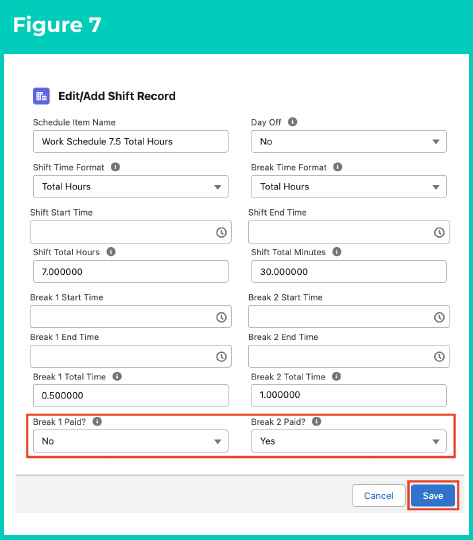The width and height of the screenshot is (473, 540).
Task: Open the Break 1 End Time clock picker
Action: (x=221, y=357)
